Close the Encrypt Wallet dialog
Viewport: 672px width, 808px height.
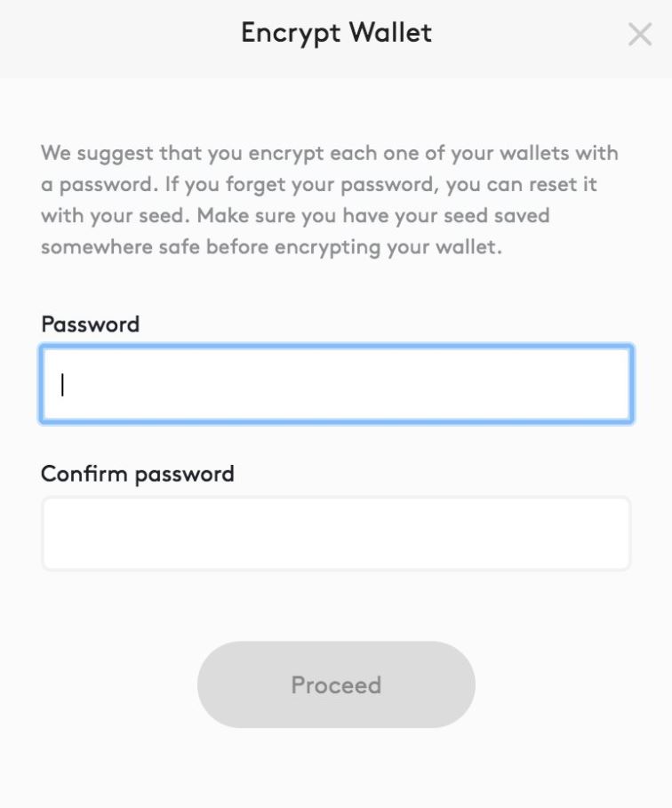(640, 35)
